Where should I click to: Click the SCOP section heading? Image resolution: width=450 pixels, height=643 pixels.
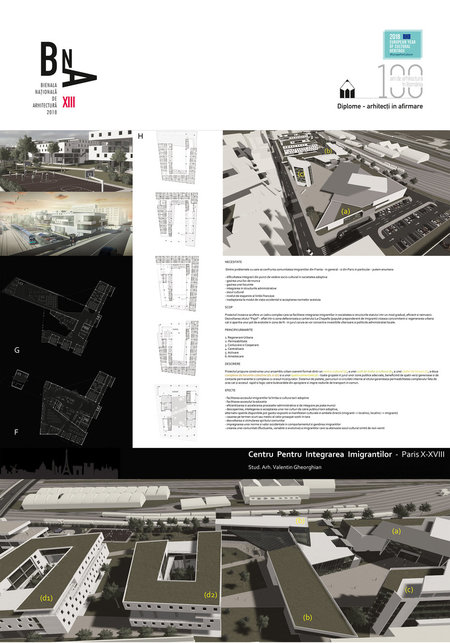228,307
